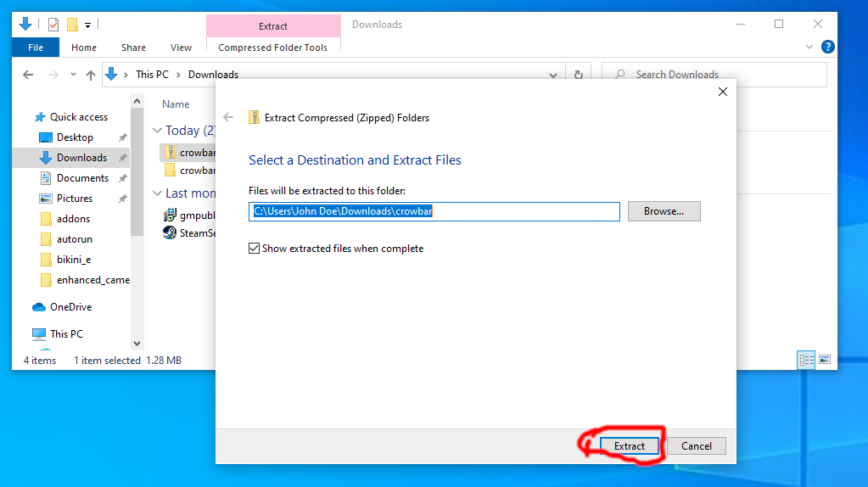
Task: Click the Properties quick access toolbar icon
Action: (53, 25)
